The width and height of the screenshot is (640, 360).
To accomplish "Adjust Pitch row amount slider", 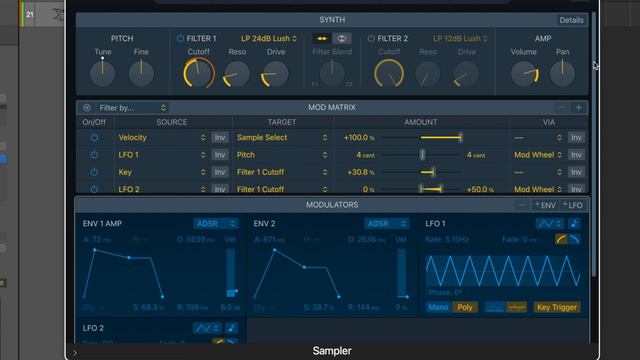I will click(421, 155).
